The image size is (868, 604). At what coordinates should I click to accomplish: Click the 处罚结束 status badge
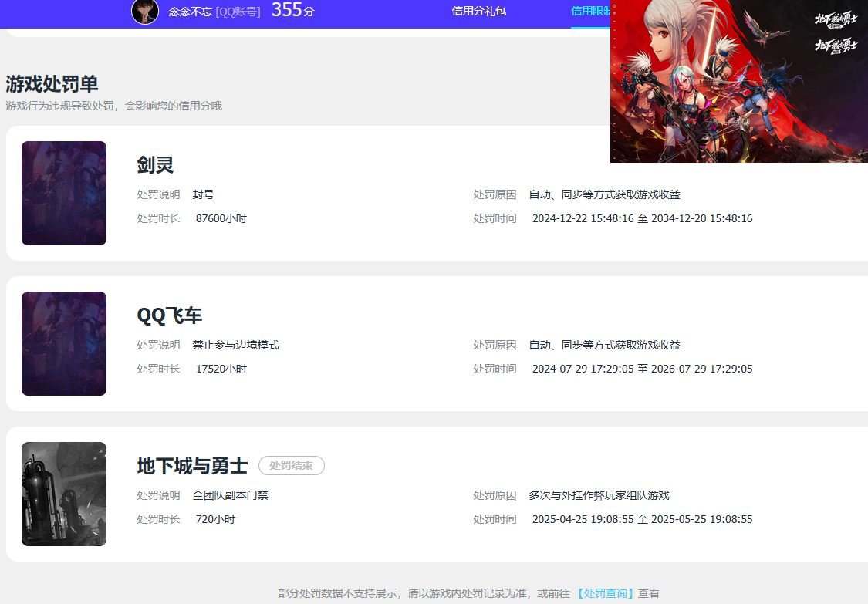pyautogui.click(x=291, y=466)
